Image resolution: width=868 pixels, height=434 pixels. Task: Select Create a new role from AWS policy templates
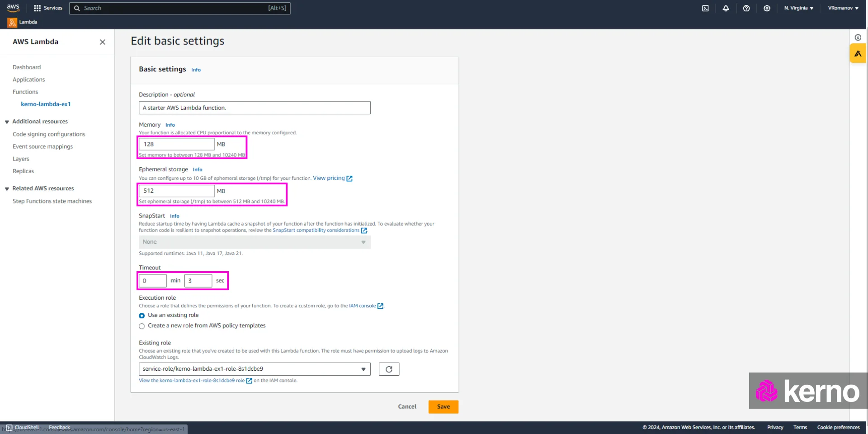142,326
